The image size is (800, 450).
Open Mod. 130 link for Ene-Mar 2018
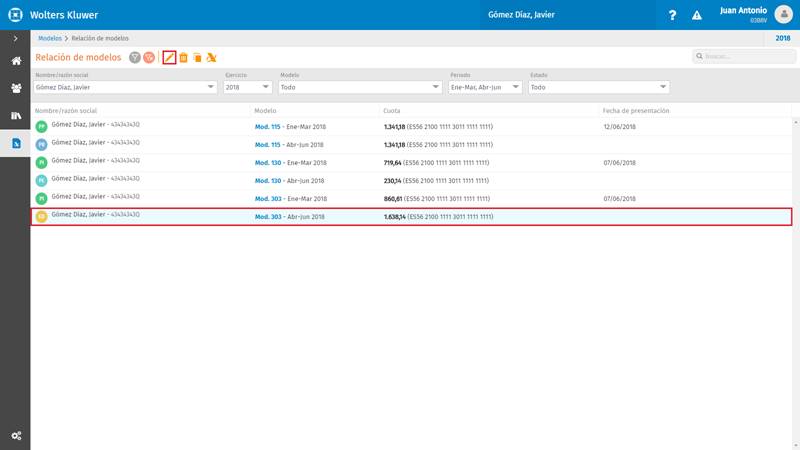(x=268, y=163)
